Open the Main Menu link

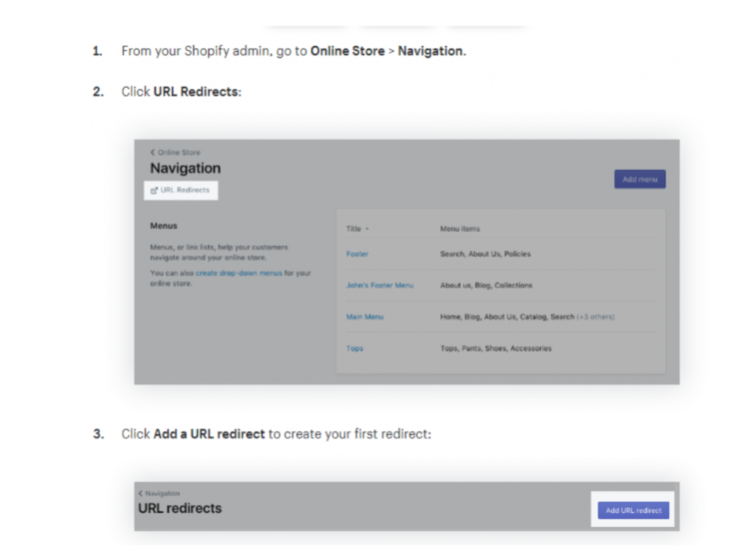click(365, 317)
